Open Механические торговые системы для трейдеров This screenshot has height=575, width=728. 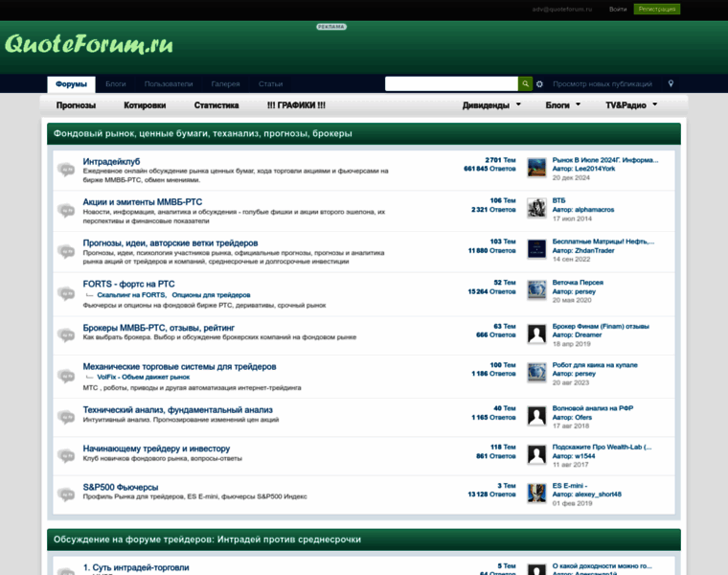[x=180, y=366]
